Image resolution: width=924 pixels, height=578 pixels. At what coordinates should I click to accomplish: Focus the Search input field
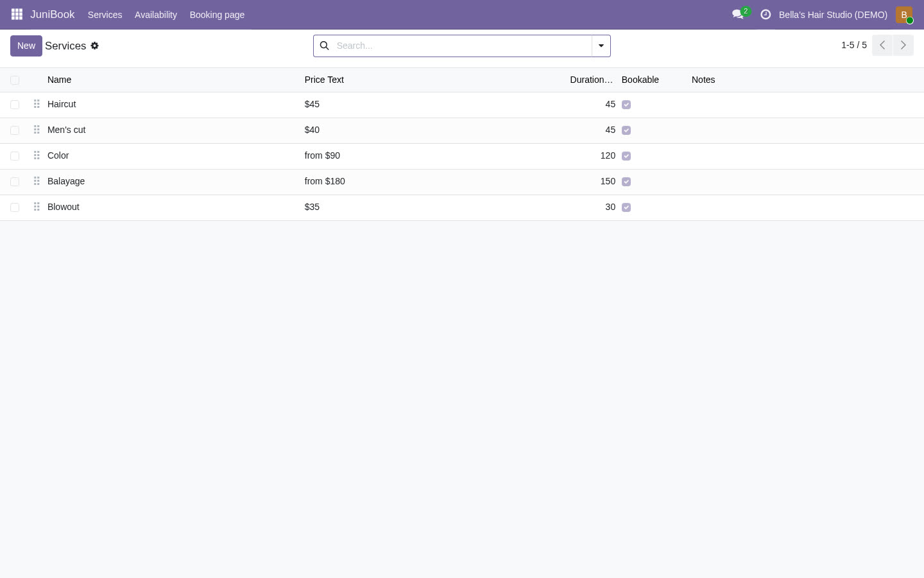tap(461, 46)
